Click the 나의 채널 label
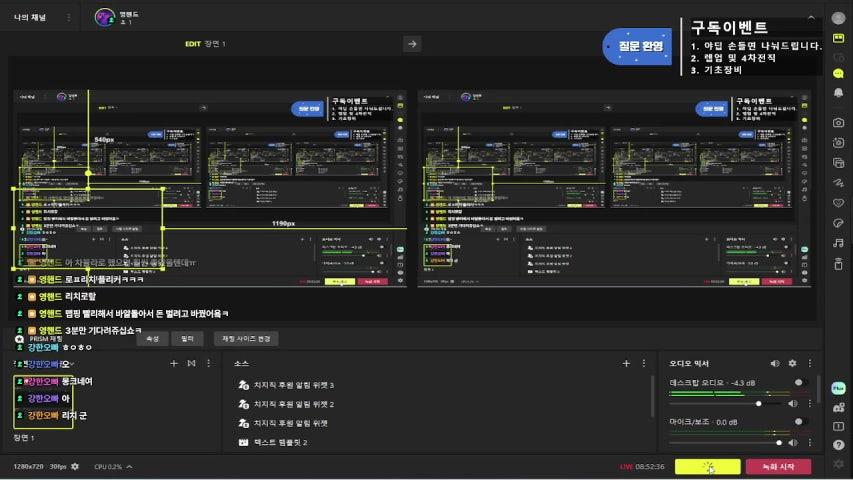Viewport: 853px width, 480px height. (30, 17)
